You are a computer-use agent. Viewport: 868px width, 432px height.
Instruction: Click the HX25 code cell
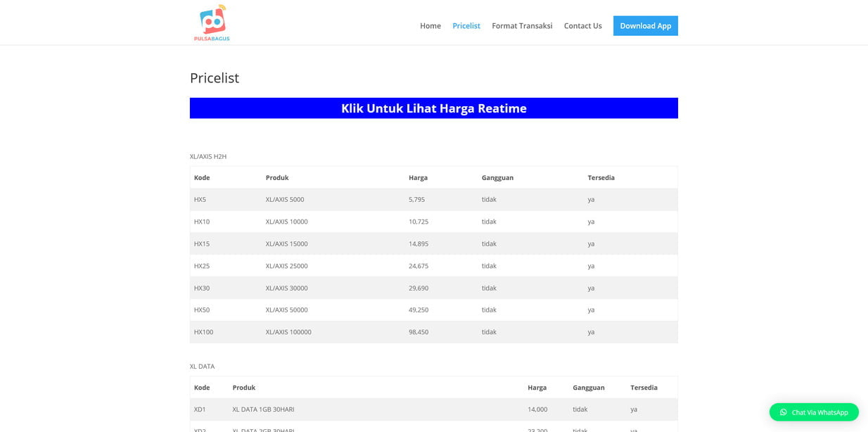point(202,266)
